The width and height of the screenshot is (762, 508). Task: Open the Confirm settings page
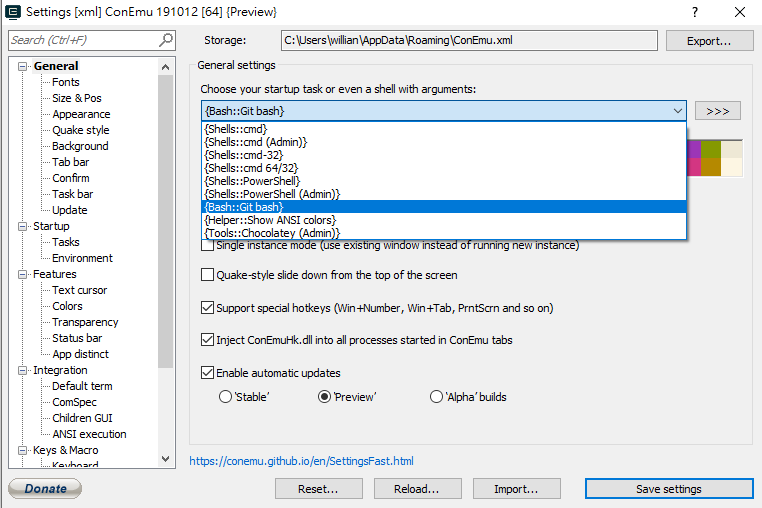71,178
